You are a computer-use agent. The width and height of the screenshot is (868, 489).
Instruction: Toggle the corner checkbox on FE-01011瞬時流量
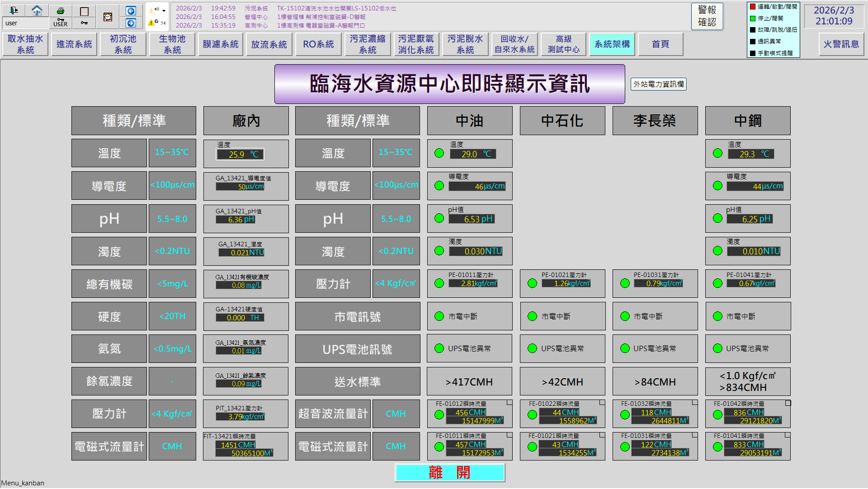(x=509, y=435)
